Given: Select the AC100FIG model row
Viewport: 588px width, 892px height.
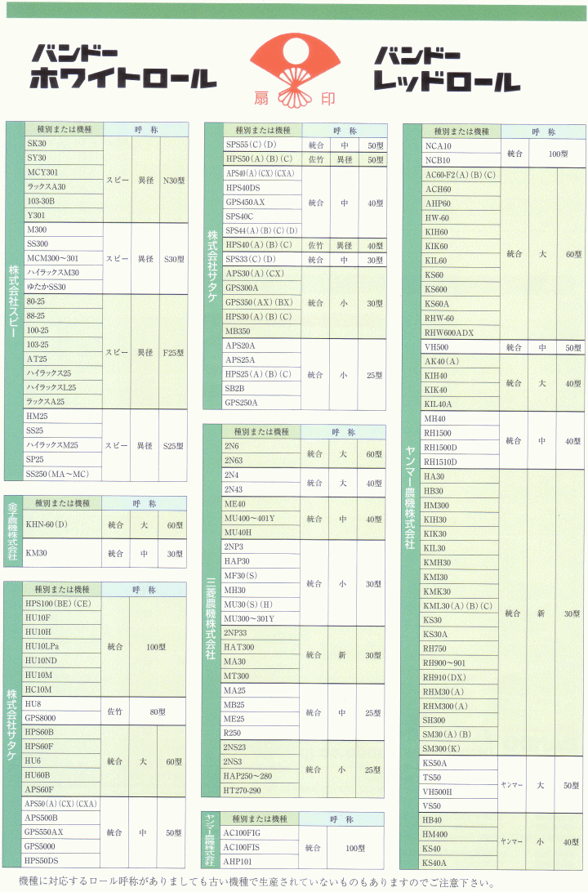Looking at the screenshot, I should [260, 833].
